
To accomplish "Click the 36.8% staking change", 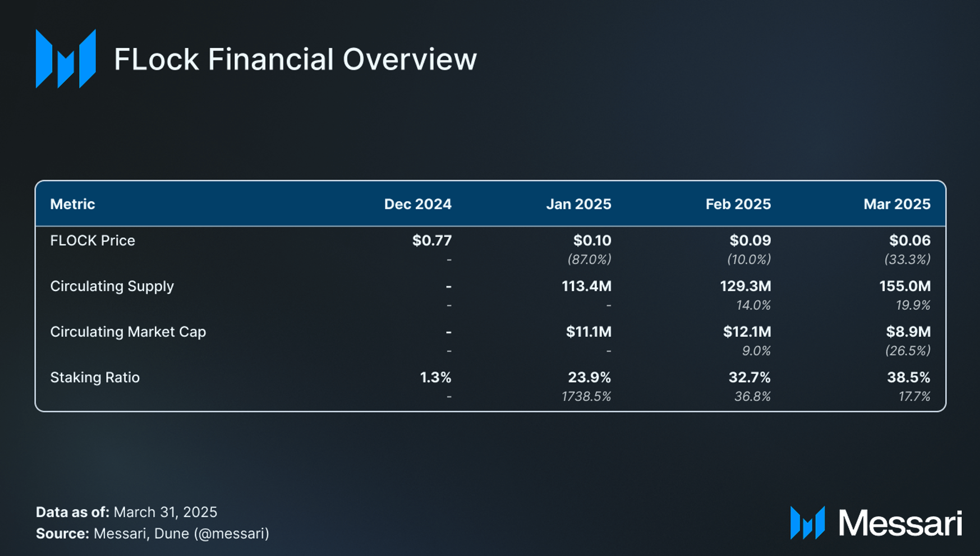I will pyautogui.click(x=753, y=396).
